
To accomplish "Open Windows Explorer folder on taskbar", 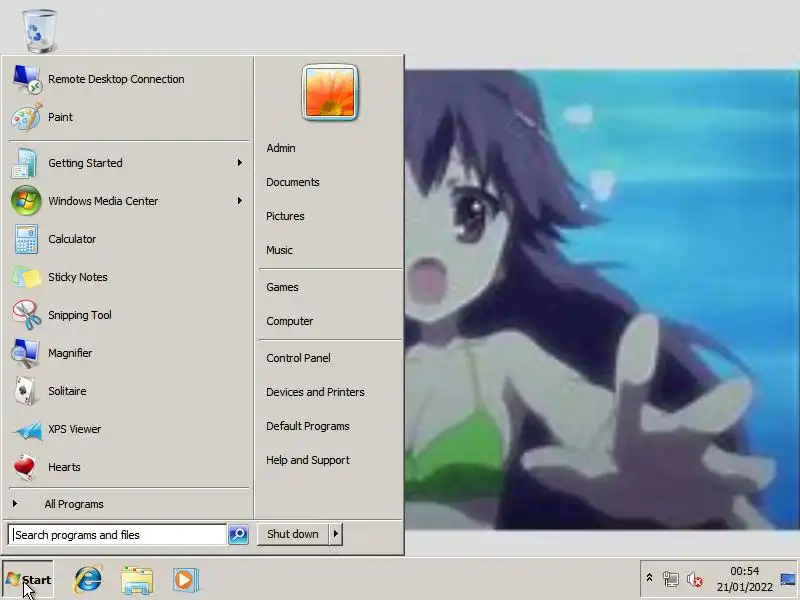I will [137, 580].
